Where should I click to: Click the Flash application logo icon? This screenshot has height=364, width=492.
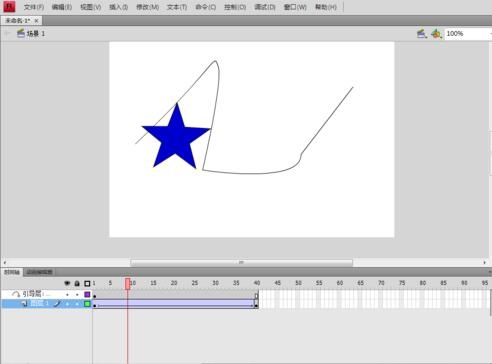pyautogui.click(x=9, y=7)
